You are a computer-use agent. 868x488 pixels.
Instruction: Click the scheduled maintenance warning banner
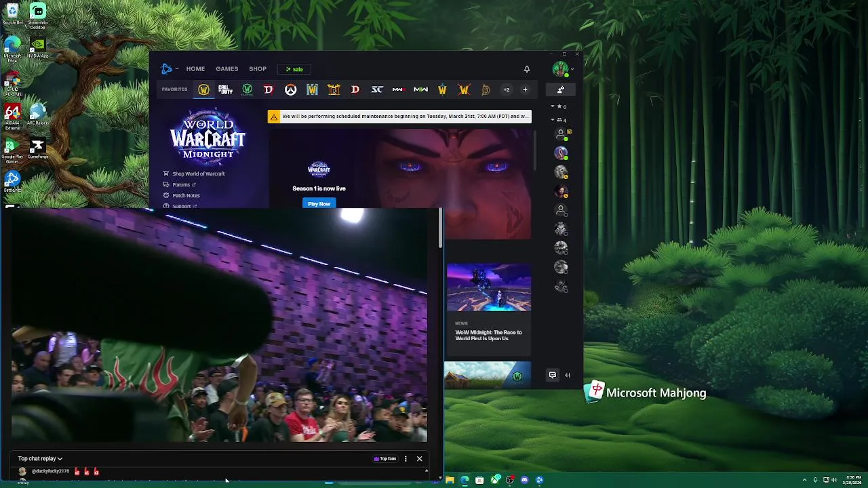point(399,117)
